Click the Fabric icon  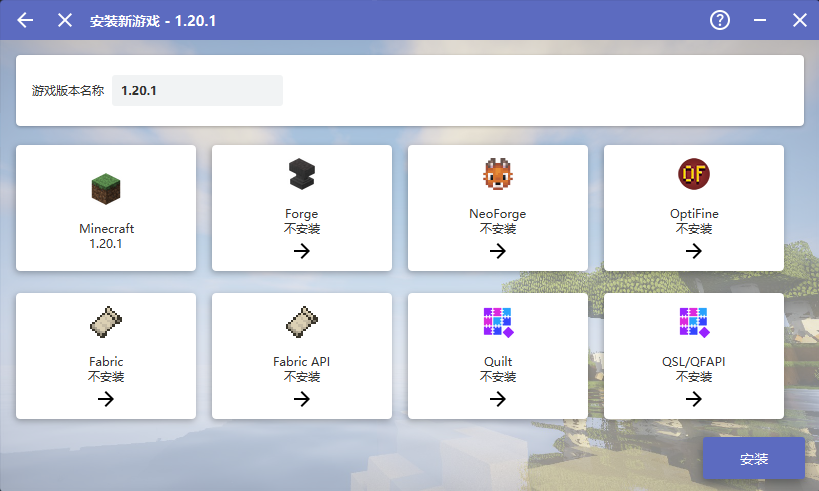point(106,322)
